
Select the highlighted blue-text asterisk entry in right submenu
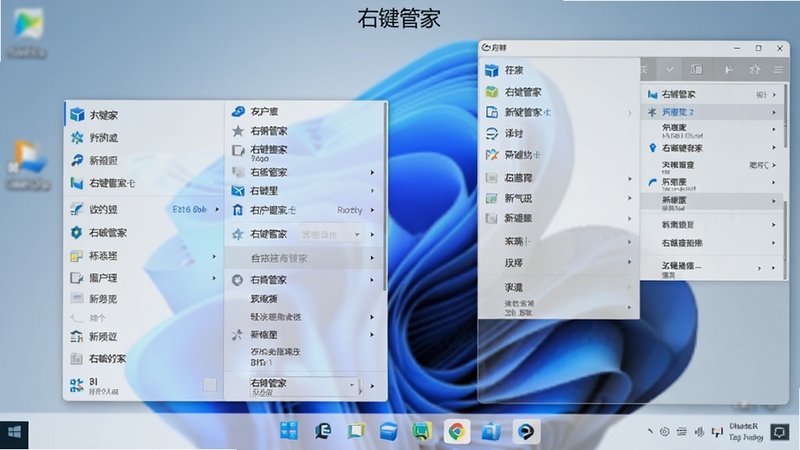[713, 112]
